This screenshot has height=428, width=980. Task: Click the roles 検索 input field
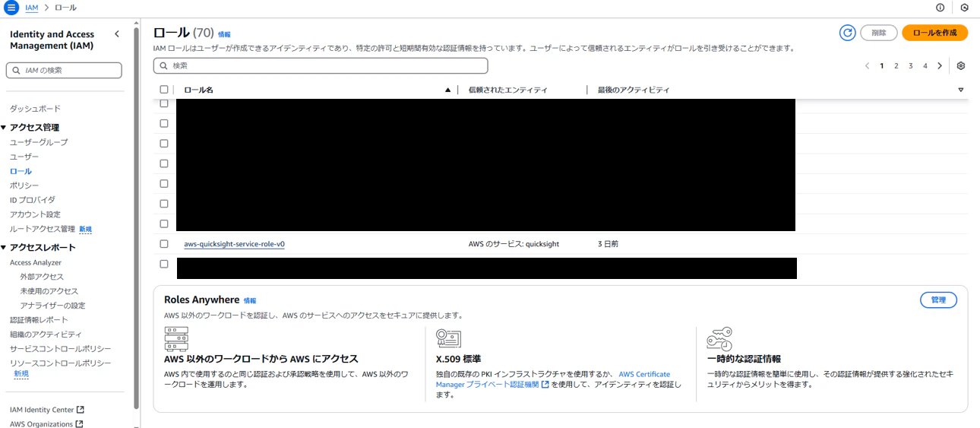[x=321, y=66]
